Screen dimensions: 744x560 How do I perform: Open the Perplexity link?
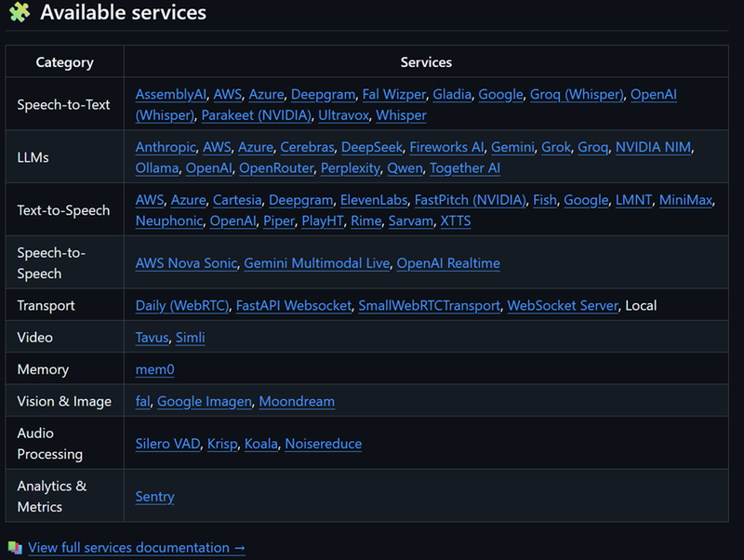(351, 168)
